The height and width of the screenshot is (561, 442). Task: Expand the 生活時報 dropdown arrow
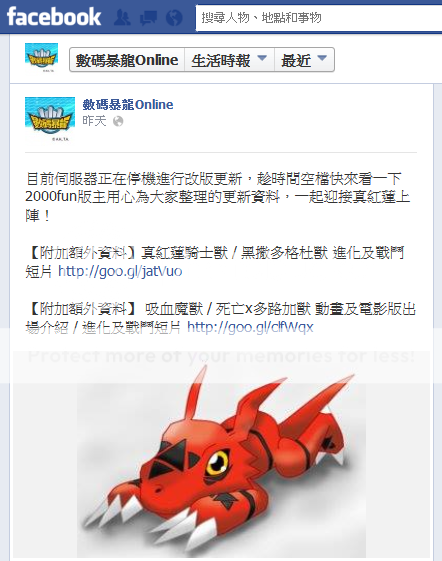(262, 58)
